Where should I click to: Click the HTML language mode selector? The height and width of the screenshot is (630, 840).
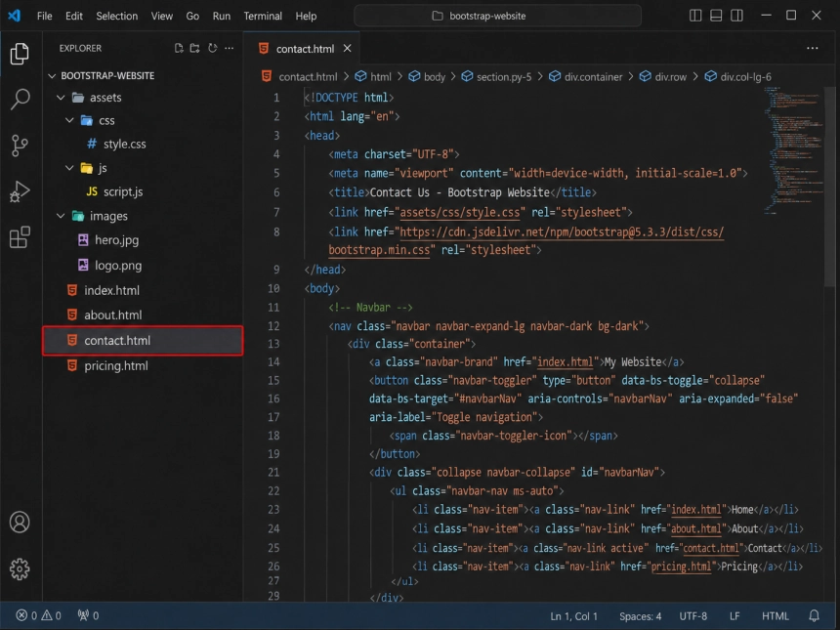[x=776, y=616]
